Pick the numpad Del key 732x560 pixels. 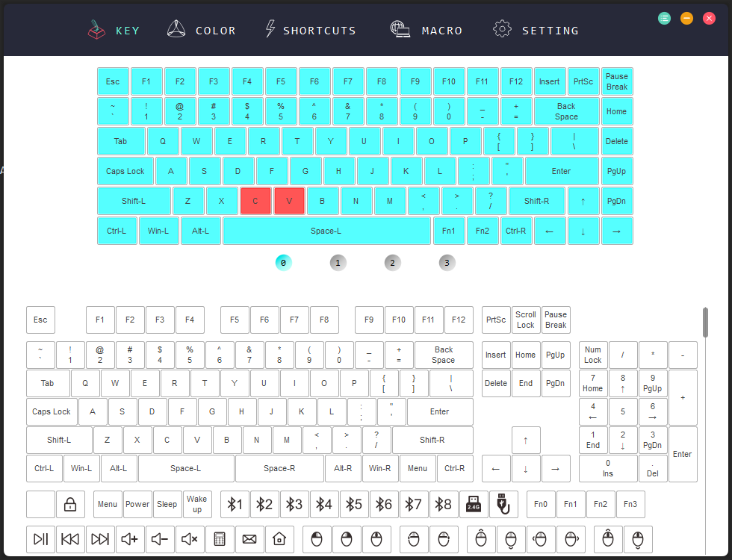tap(653, 469)
